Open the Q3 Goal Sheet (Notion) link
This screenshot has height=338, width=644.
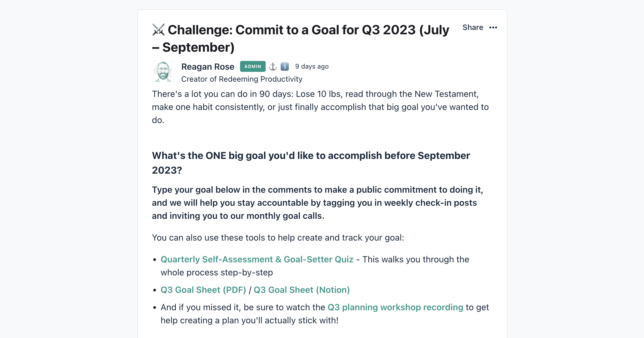(x=302, y=290)
